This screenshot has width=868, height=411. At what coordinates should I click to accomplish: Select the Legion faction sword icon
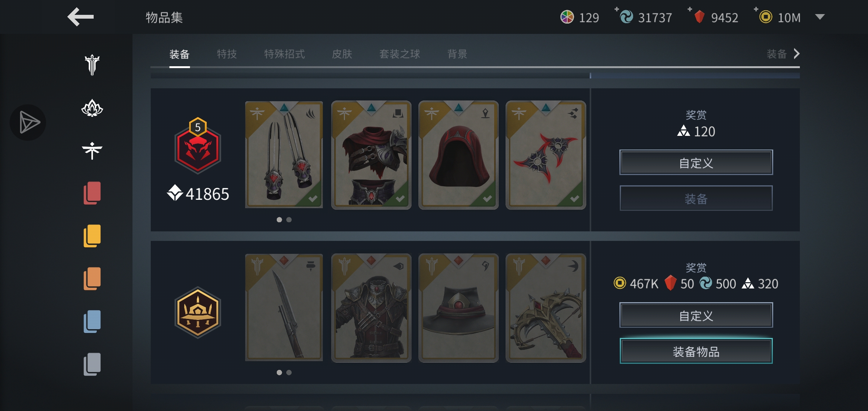tap(92, 65)
